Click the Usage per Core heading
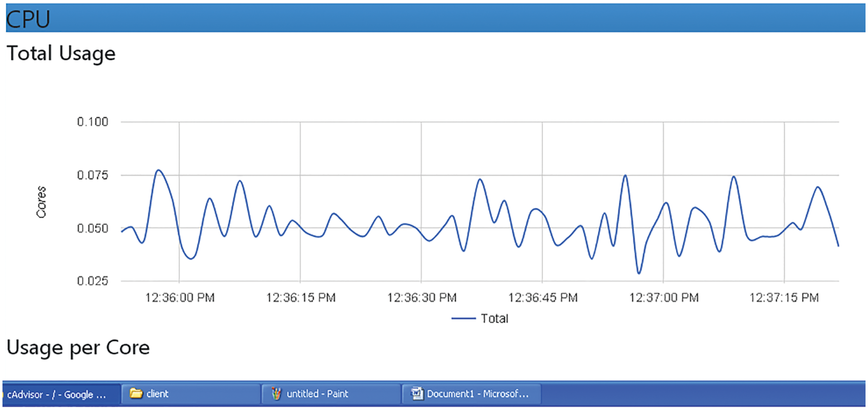 click(78, 348)
